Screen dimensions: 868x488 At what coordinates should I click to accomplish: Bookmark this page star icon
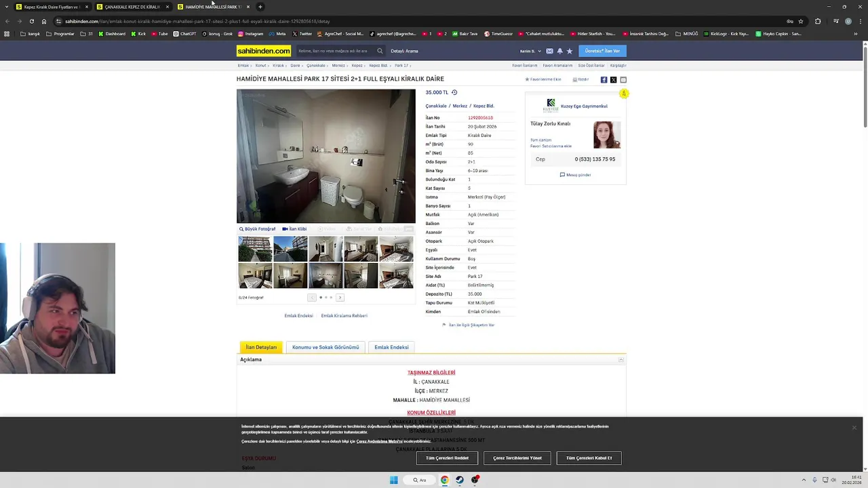[801, 21]
